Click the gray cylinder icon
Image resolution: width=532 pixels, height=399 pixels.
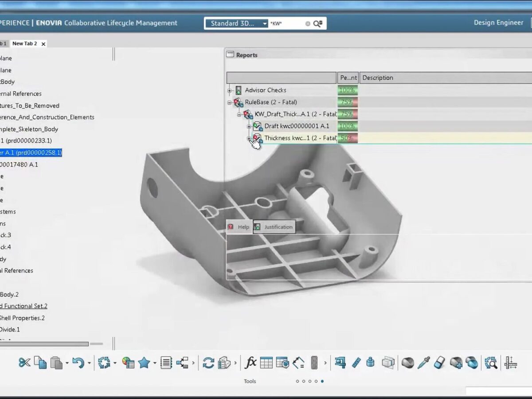point(314,363)
